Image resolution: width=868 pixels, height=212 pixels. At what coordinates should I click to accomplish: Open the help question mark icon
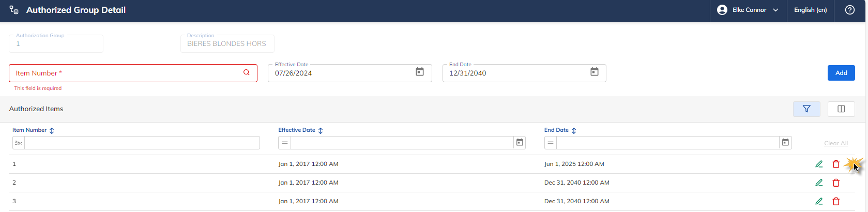[x=850, y=10]
